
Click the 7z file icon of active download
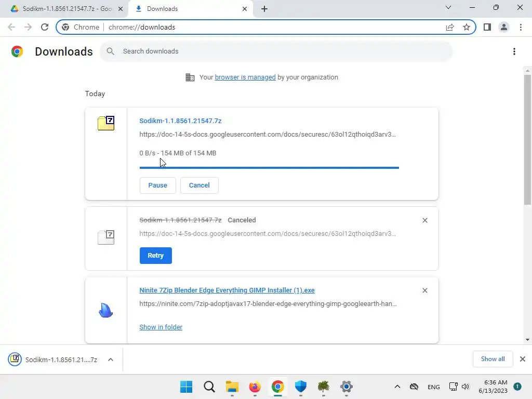tap(106, 123)
